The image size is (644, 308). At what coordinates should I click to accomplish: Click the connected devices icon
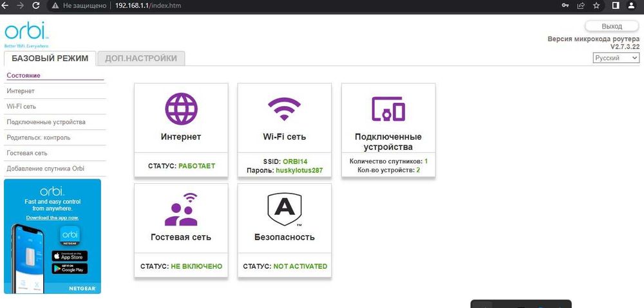(388, 109)
